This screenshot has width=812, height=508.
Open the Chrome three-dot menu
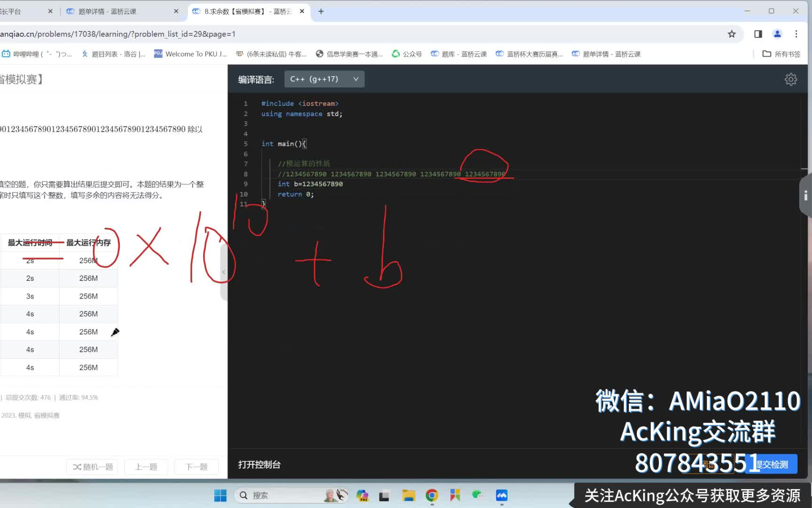pos(796,34)
